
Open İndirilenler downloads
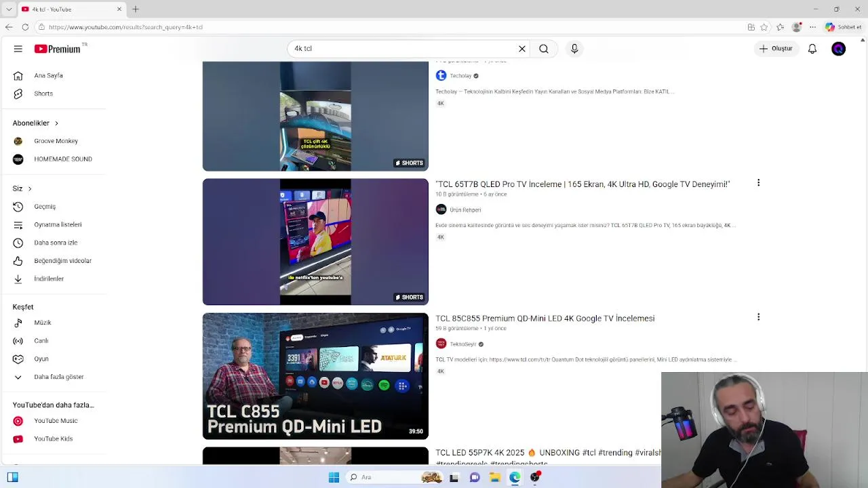[x=49, y=279]
